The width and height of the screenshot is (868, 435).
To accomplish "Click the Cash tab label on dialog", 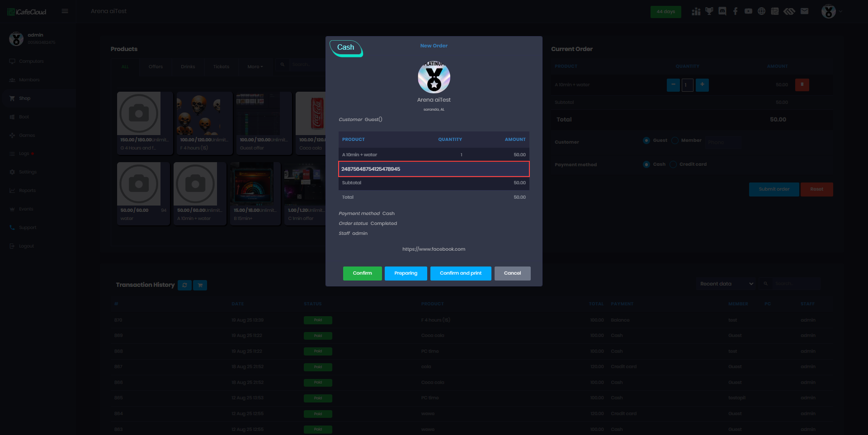I will [x=346, y=47].
